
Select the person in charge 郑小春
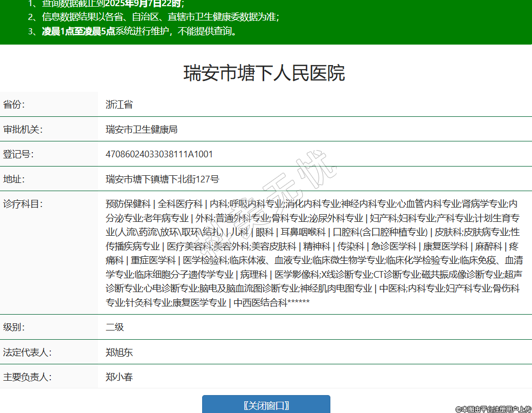(119, 377)
